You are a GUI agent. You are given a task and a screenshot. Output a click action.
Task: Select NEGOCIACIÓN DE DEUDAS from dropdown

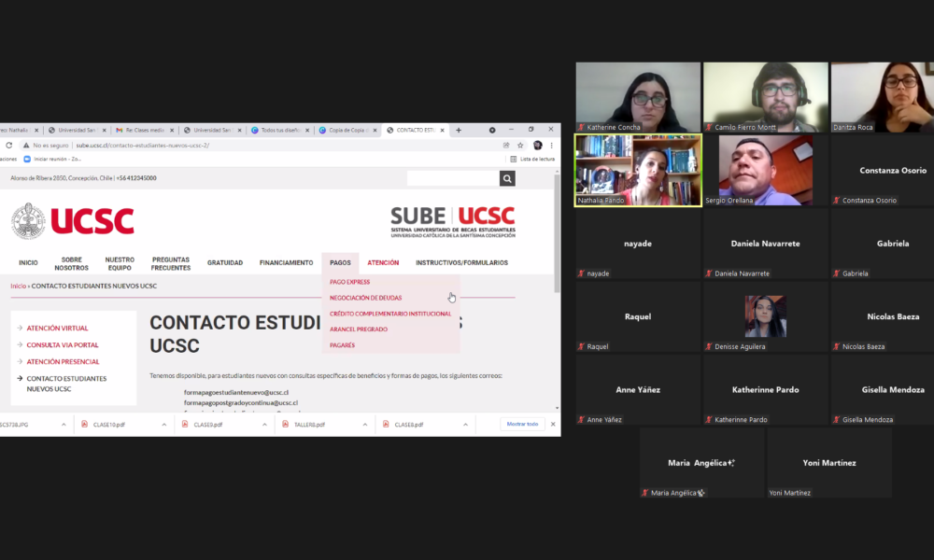(x=366, y=298)
